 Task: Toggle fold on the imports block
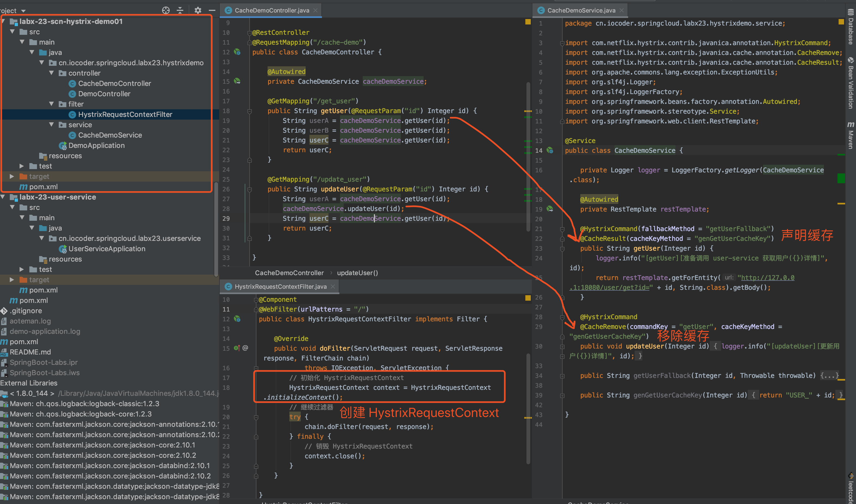[562, 43]
